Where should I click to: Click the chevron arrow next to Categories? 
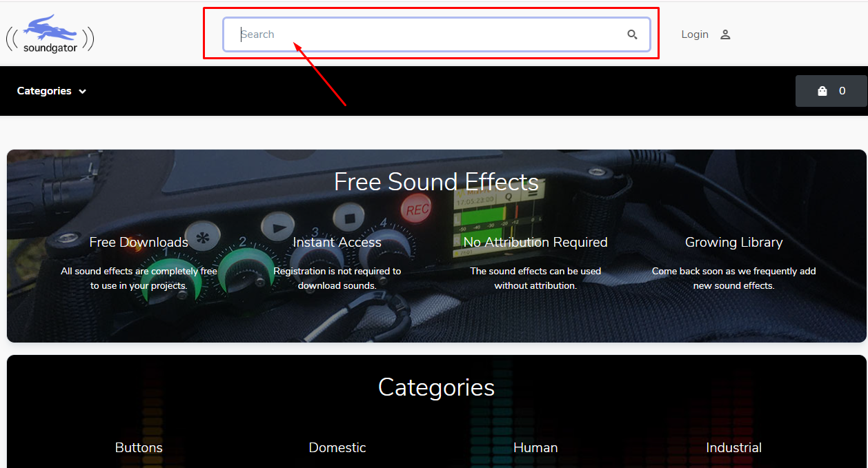81,90
